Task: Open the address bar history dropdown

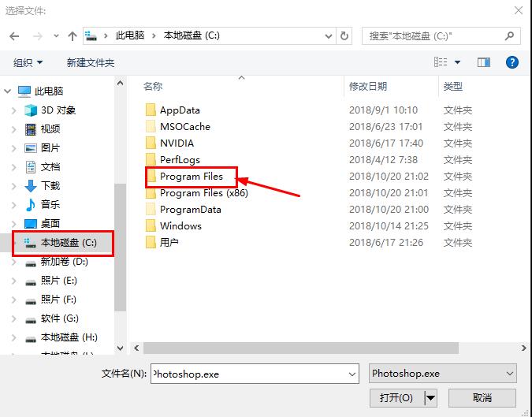Action: coord(329,36)
